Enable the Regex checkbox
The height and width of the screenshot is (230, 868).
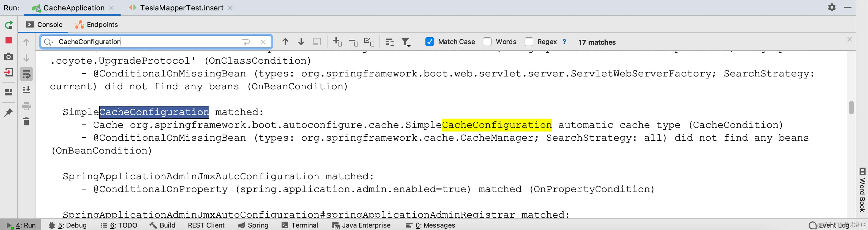tap(529, 42)
